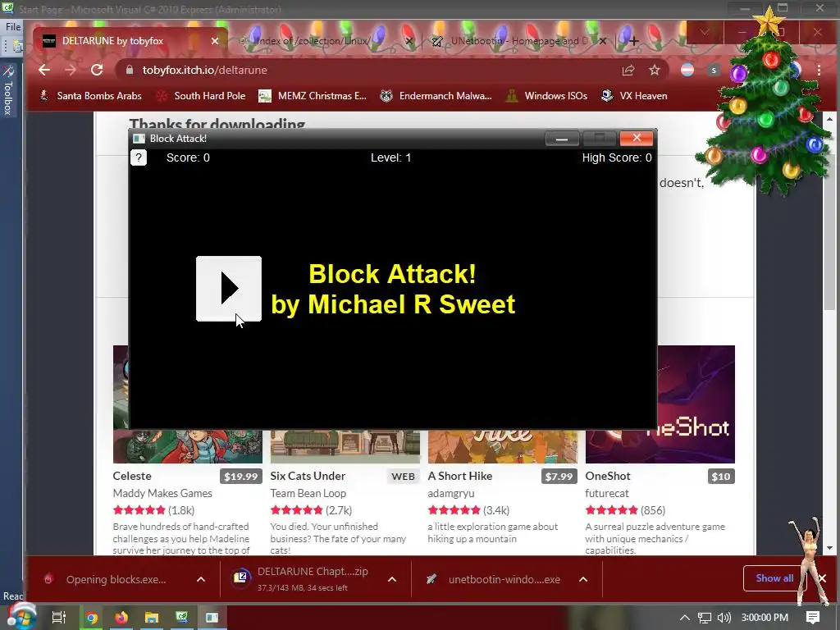
Task: Open the volume tray icon
Action: (x=724, y=617)
